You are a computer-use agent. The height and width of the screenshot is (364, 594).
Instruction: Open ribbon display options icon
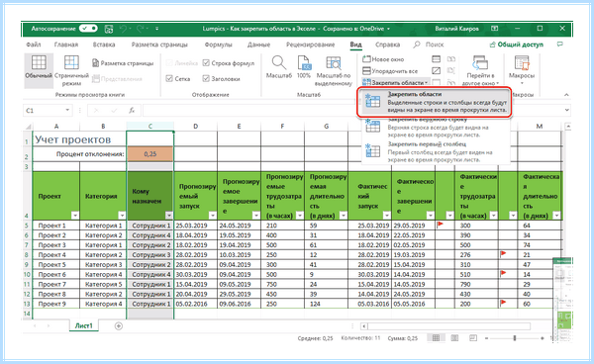pos(494,29)
